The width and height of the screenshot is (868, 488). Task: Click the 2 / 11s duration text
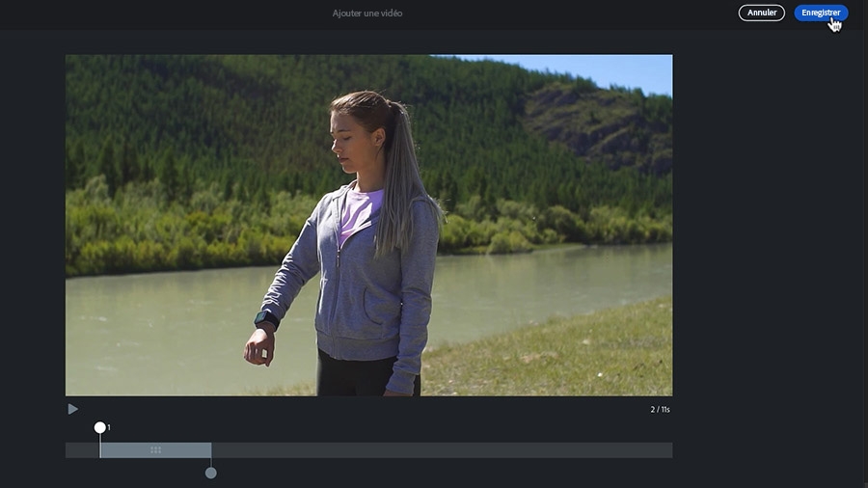click(x=660, y=410)
